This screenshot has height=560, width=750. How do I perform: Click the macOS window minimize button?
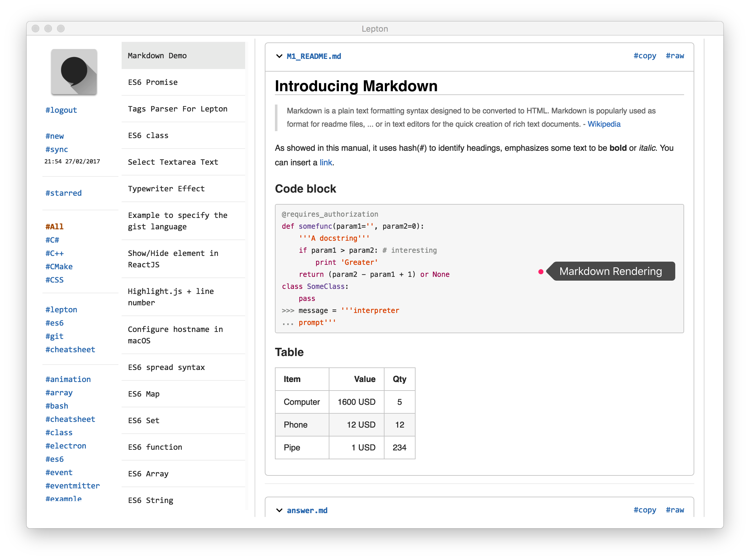(x=48, y=29)
